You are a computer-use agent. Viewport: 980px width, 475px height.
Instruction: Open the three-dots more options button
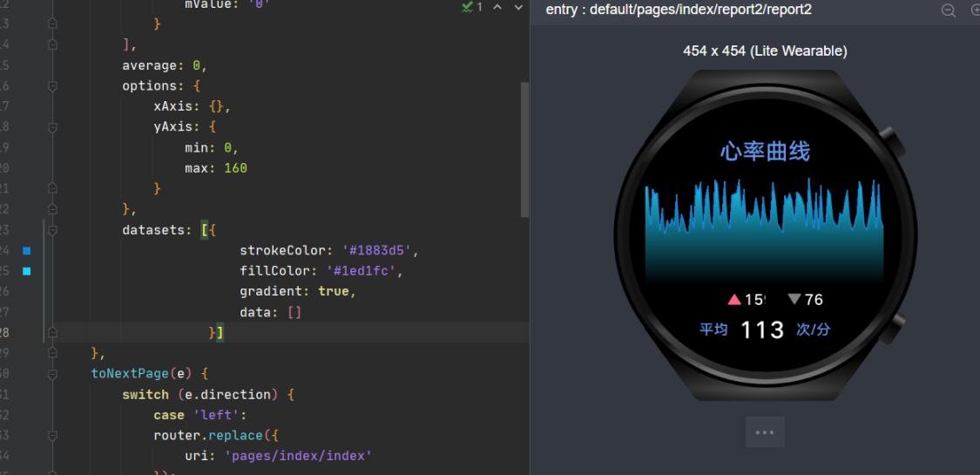click(x=764, y=432)
